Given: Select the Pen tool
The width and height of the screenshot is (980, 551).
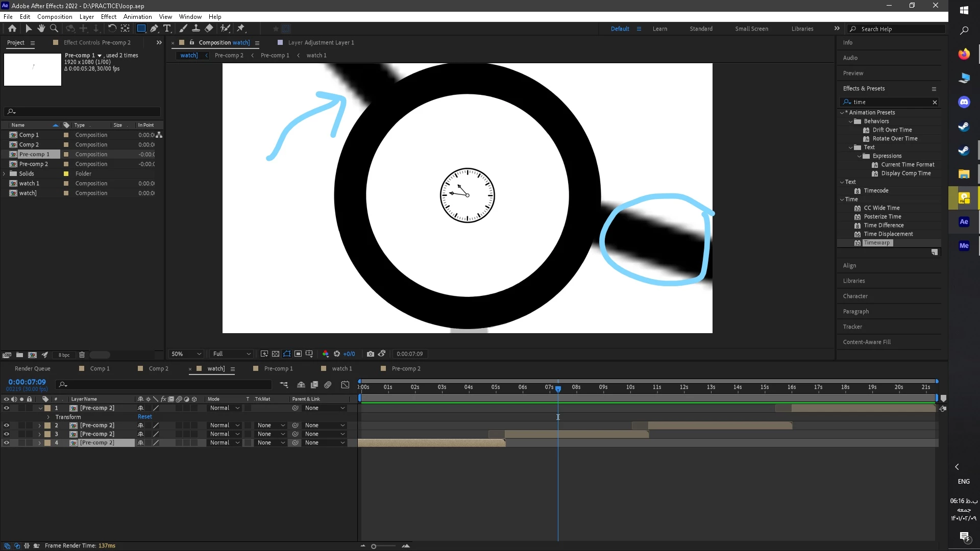Looking at the screenshot, I should pyautogui.click(x=154, y=29).
